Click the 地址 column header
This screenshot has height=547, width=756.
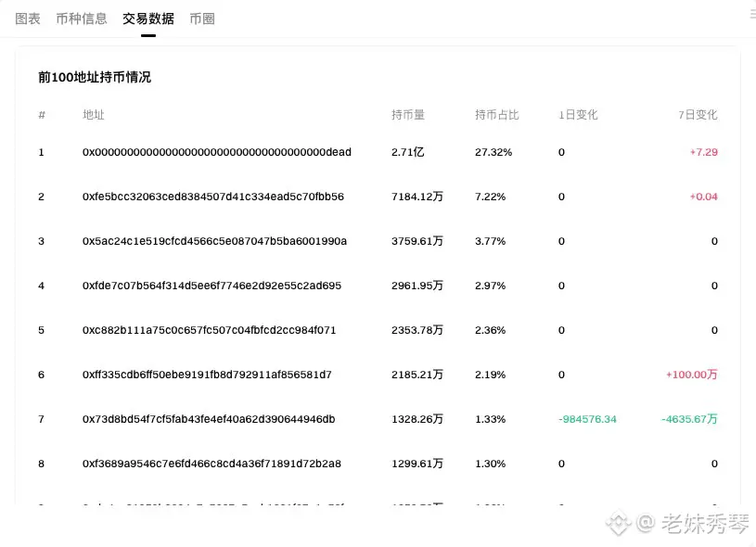tap(94, 115)
